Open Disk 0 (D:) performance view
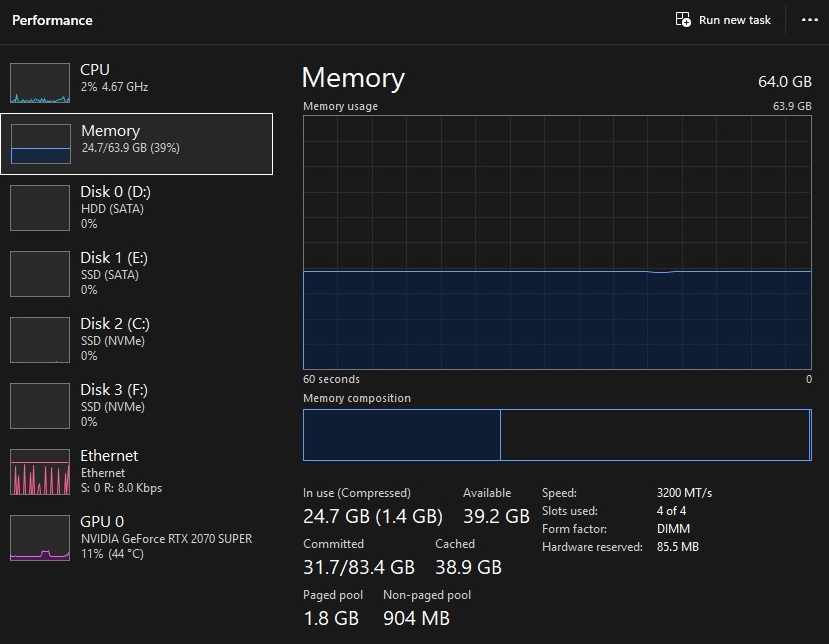This screenshot has height=644, width=829. [136, 208]
